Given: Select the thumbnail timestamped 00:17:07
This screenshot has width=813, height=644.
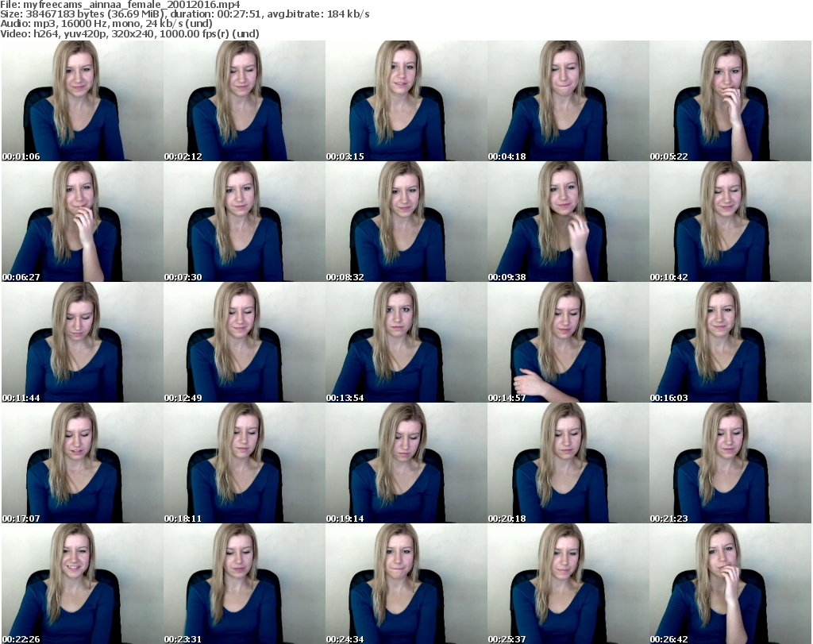Looking at the screenshot, I should point(83,462).
